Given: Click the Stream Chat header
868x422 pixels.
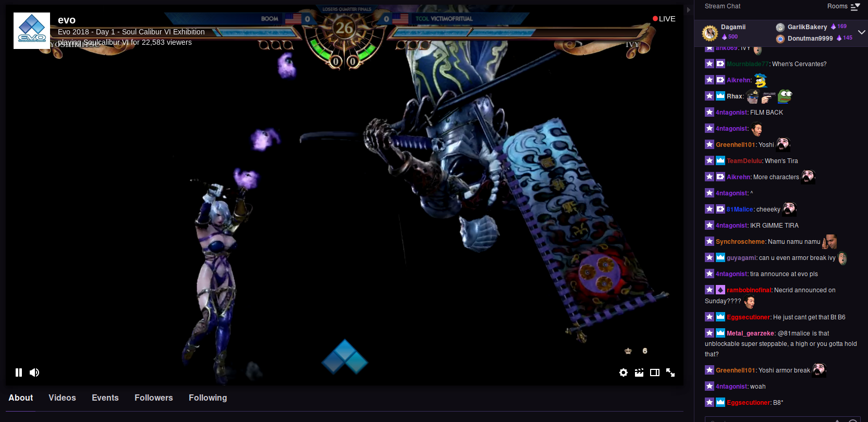Looking at the screenshot, I should [x=723, y=6].
